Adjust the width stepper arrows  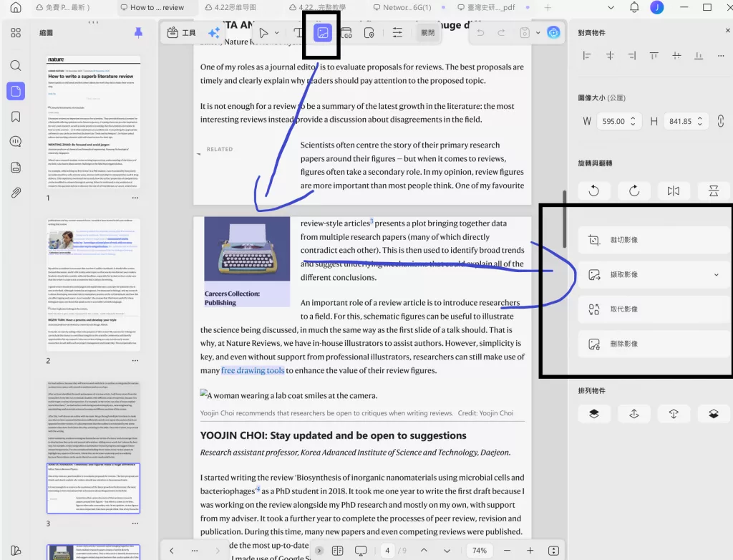tap(633, 121)
